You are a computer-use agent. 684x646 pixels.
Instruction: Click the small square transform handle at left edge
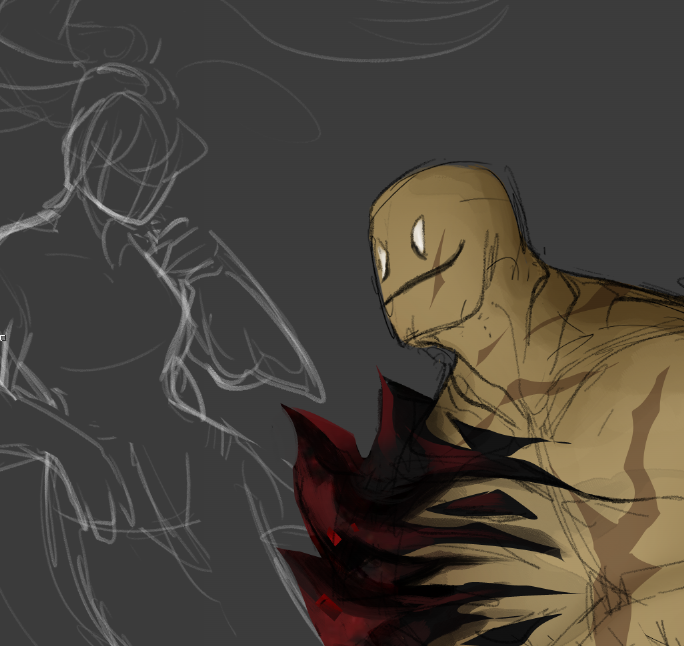point(3,338)
